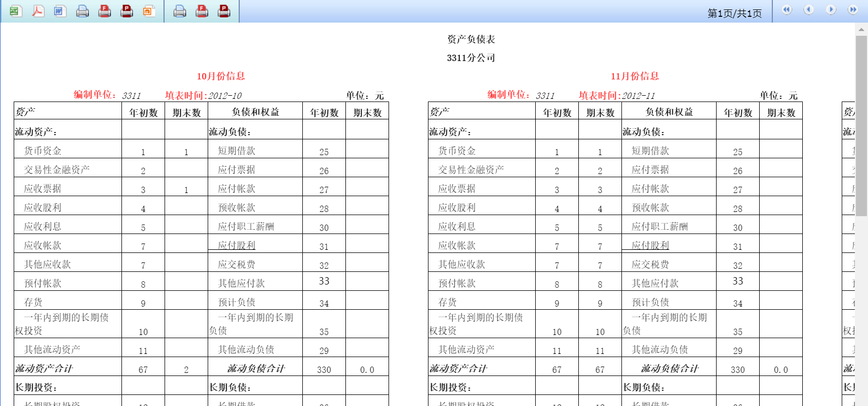Screen dimensions: 868x406
Task: Click the red heading 10月份信息
Action: click(221, 76)
